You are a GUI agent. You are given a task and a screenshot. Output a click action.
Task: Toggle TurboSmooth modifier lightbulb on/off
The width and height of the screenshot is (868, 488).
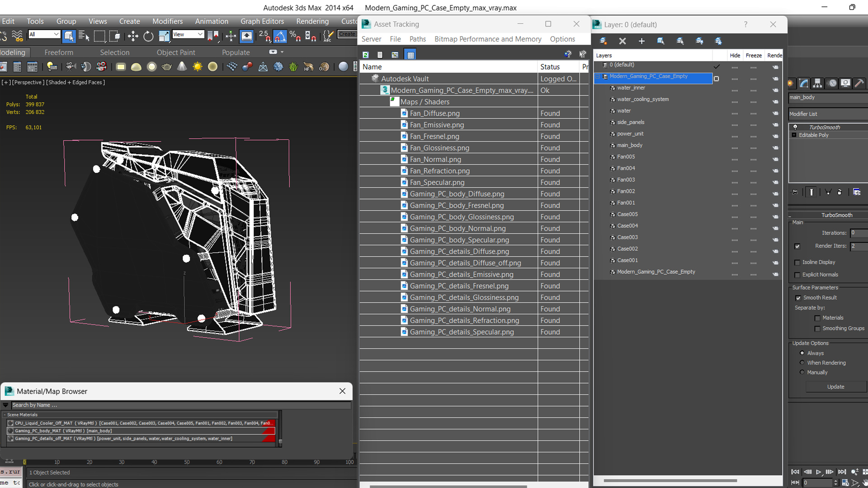coord(795,127)
